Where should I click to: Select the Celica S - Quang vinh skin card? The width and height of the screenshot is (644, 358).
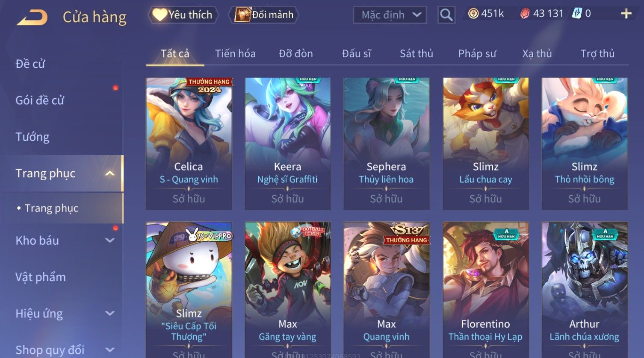coord(189,144)
